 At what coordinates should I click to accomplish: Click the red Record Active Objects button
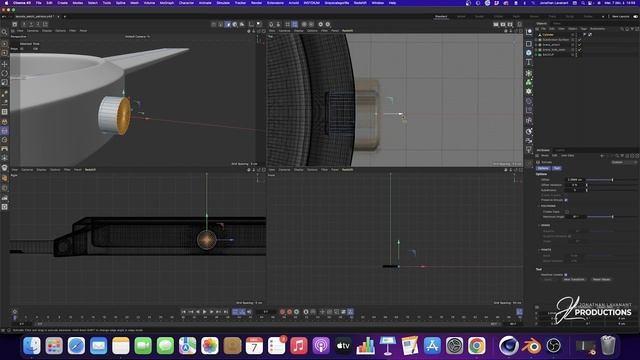pos(282,312)
